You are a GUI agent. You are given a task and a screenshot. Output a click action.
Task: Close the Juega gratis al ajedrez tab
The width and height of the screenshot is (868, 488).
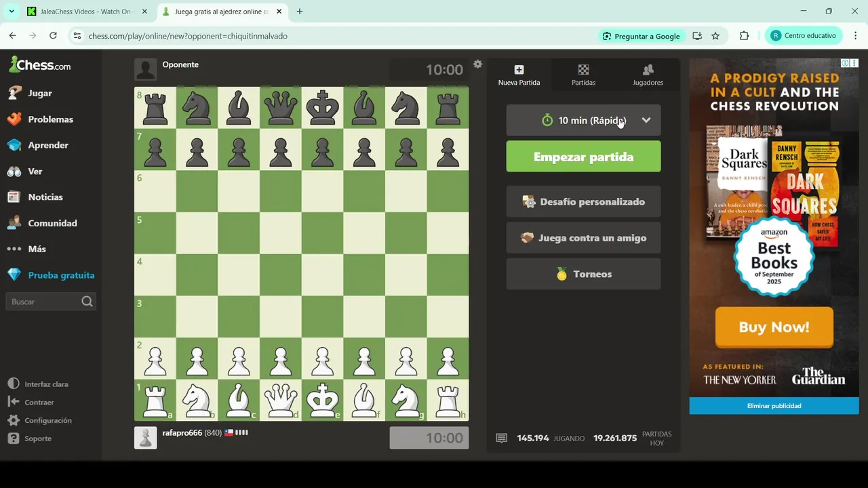(279, 12)
